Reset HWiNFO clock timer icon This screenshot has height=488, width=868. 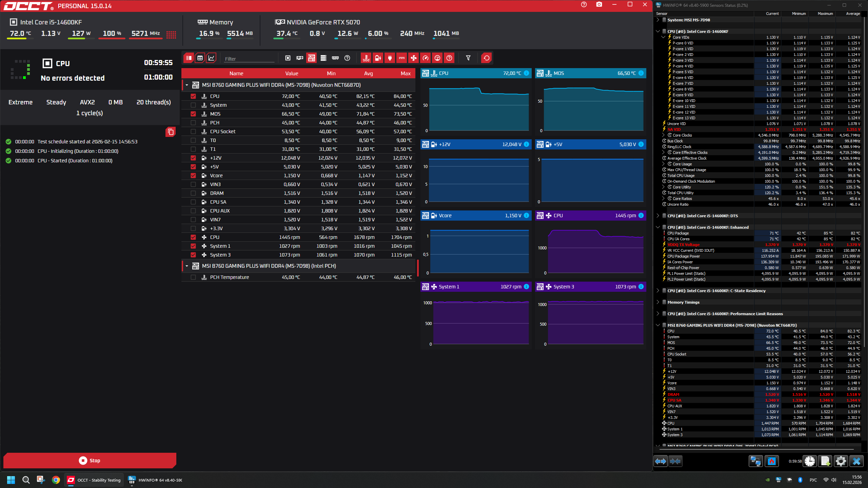(x=810, y=461)
